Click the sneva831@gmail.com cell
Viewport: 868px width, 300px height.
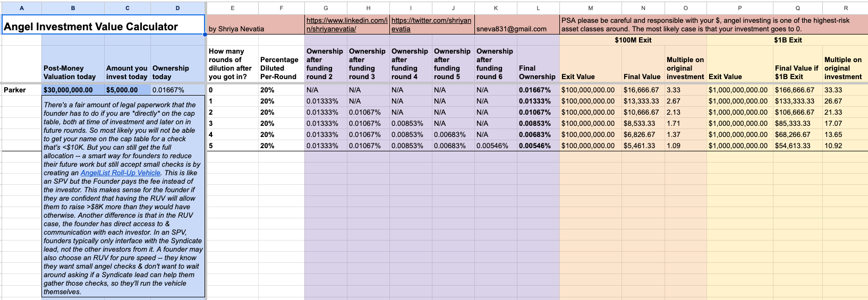pyautogui.click(x=517, y=25)
